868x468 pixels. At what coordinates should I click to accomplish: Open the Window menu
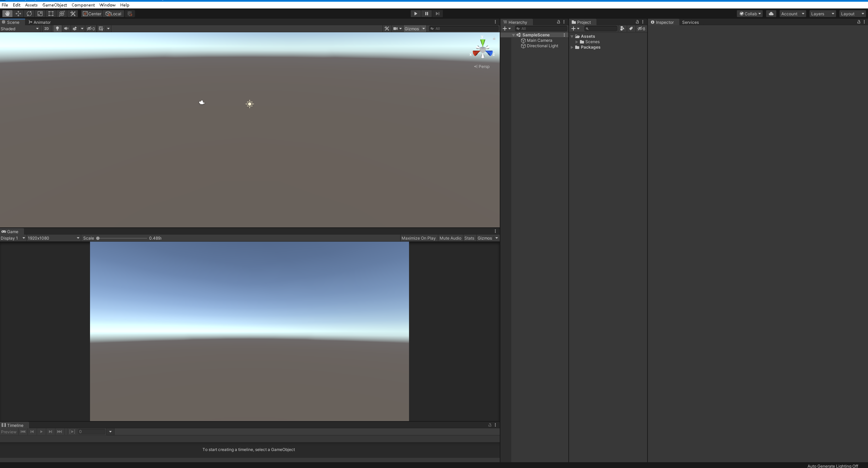pyautogui.click(x=107, y=5)
